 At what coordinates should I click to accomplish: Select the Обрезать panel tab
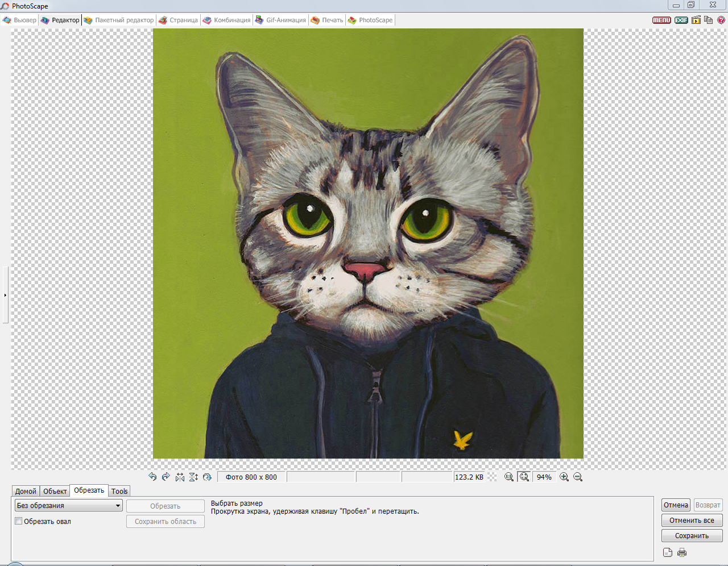(x=89, y=490)
